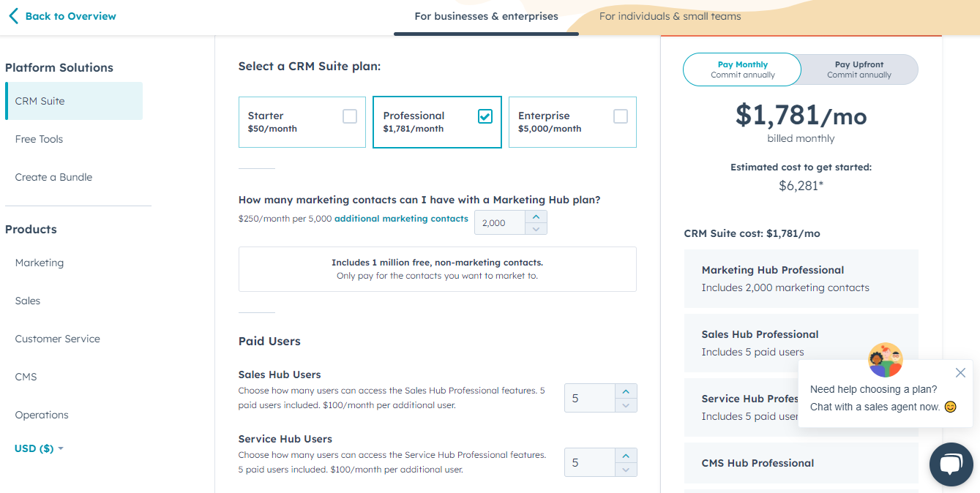Increase marketing contacts with up arrow

(536, 217)
